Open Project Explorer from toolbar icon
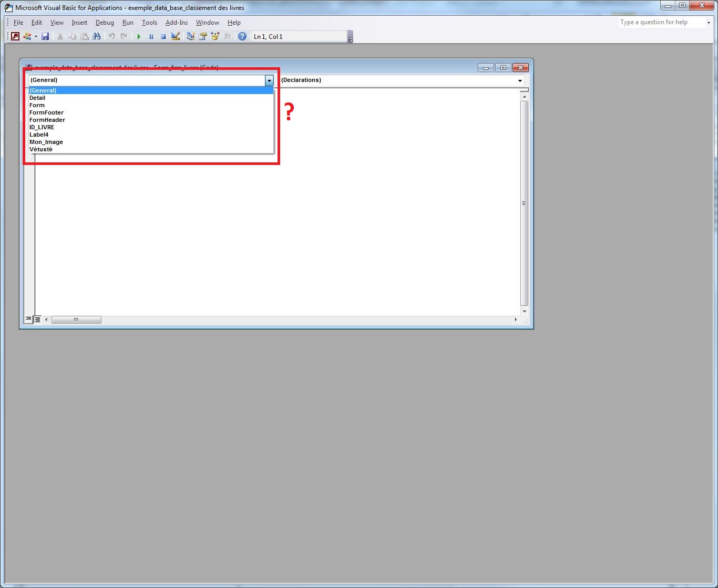This screenshot has width=718, height=588. [191, 36]
